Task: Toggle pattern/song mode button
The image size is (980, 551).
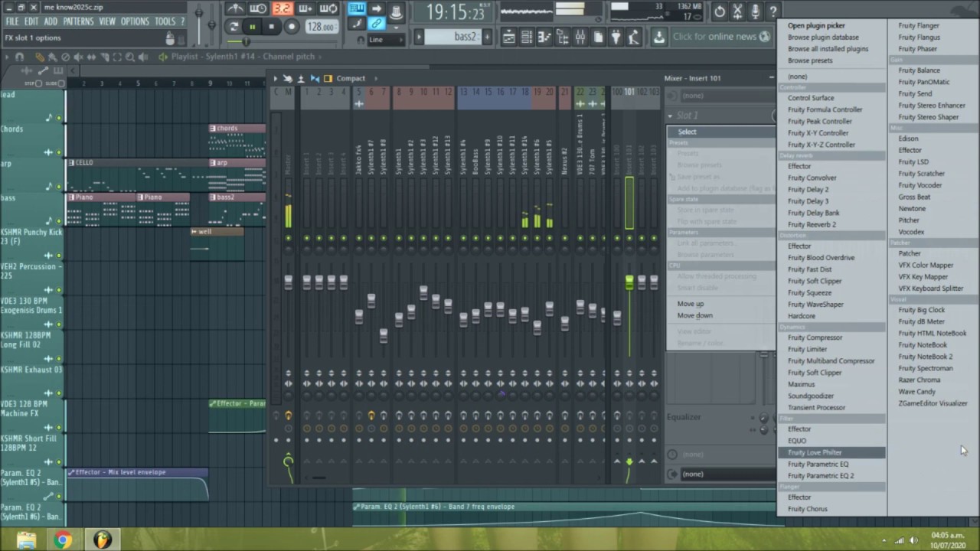Action: tap(233, 27)
